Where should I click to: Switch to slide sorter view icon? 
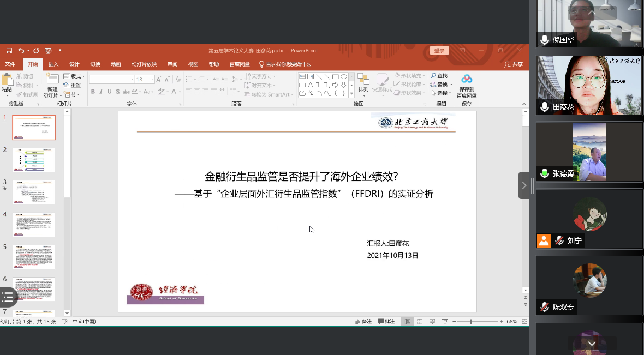point(420,322)
